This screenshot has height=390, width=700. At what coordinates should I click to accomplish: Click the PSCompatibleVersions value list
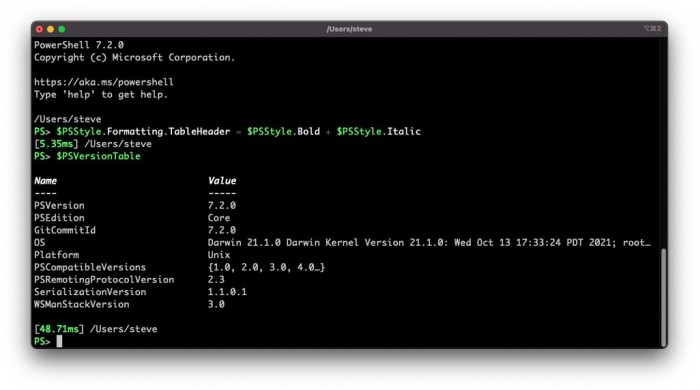tap(267, 267)
